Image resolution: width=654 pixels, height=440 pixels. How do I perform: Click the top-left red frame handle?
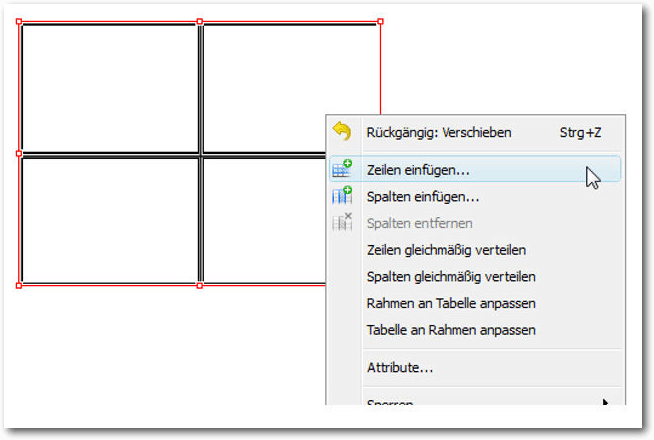[19, 21]
